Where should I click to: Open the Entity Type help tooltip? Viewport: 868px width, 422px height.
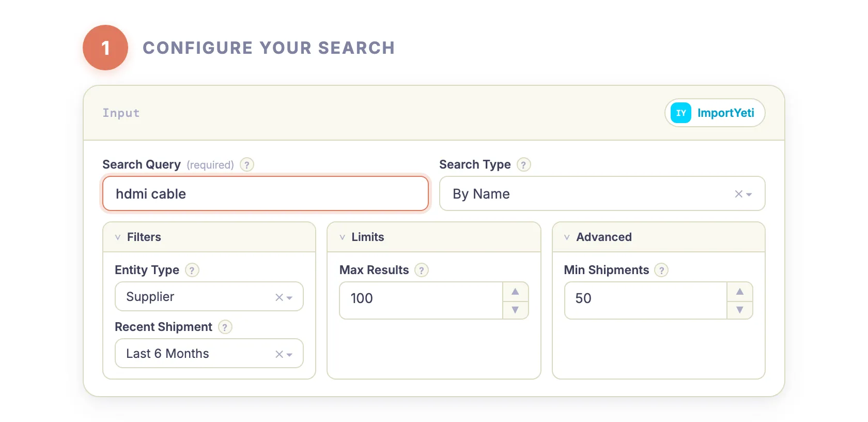click(192, 270)
